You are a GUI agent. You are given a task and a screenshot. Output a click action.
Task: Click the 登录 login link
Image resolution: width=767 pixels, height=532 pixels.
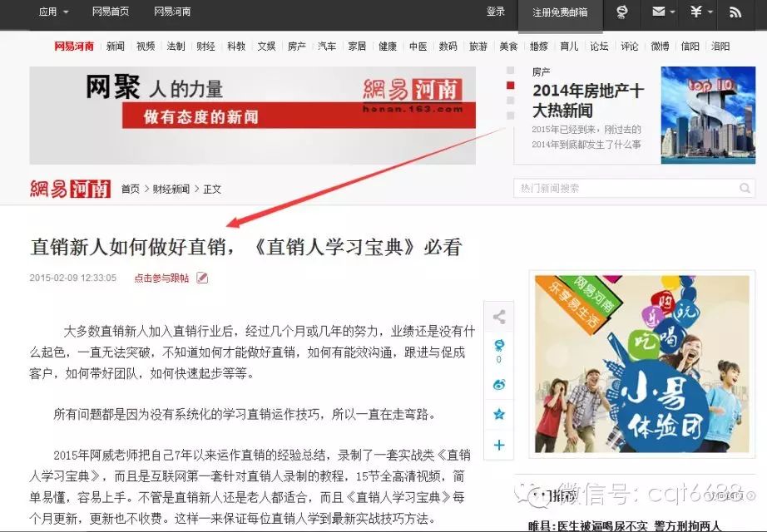point(495,12)
